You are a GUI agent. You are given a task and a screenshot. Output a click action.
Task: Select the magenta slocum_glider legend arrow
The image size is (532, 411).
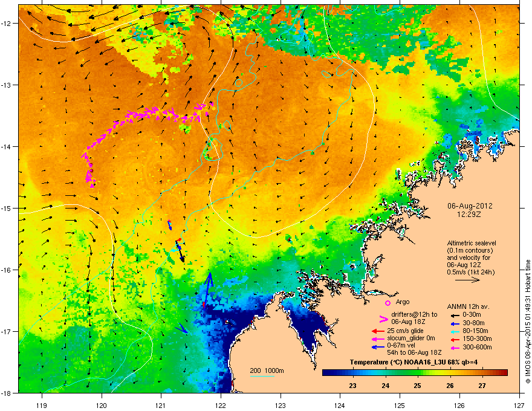(x=378, y=338)
